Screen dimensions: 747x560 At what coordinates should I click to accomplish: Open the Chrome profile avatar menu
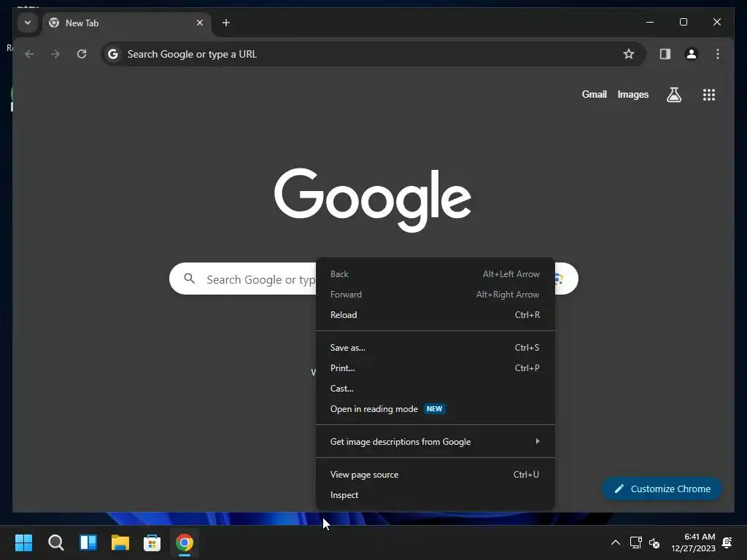pos(692,54)
